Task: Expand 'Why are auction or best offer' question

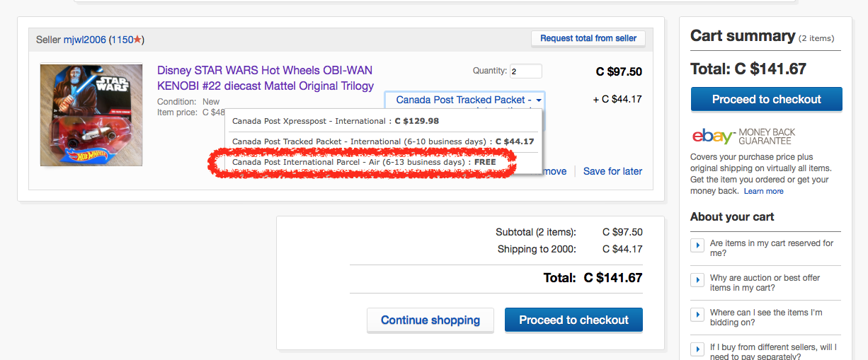Action: tap(697, 282)
